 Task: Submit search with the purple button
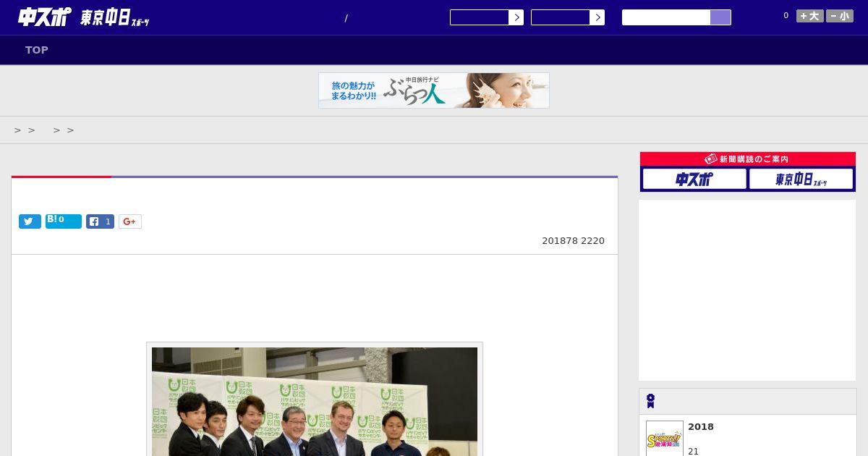pos(720,17)
